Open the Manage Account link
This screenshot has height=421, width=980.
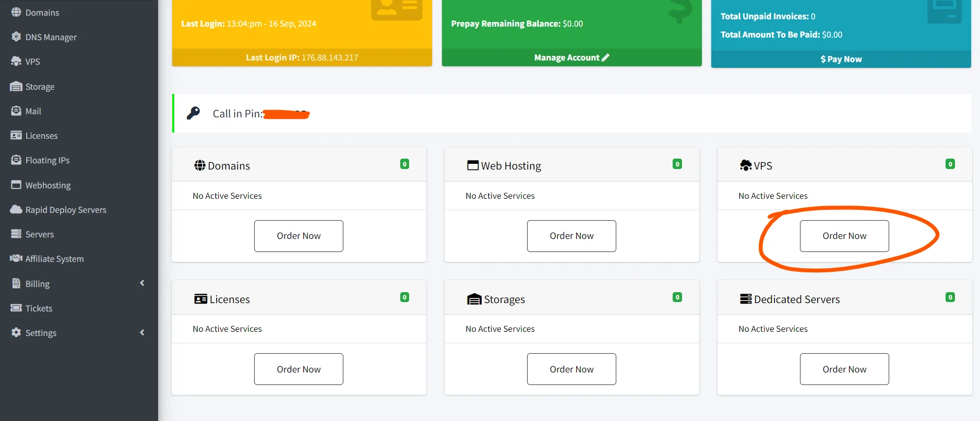(x=571, y=58)
